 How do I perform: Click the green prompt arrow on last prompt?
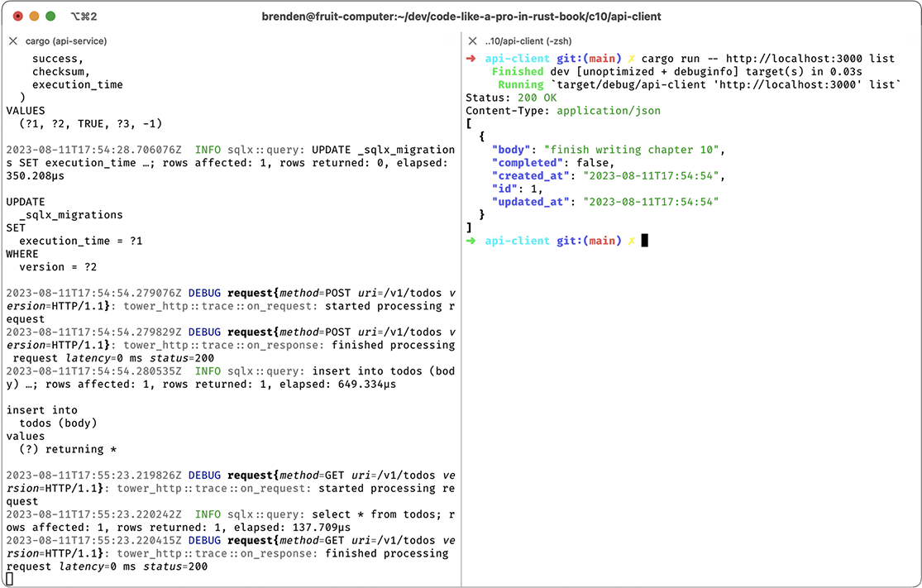tap(471, 241)
